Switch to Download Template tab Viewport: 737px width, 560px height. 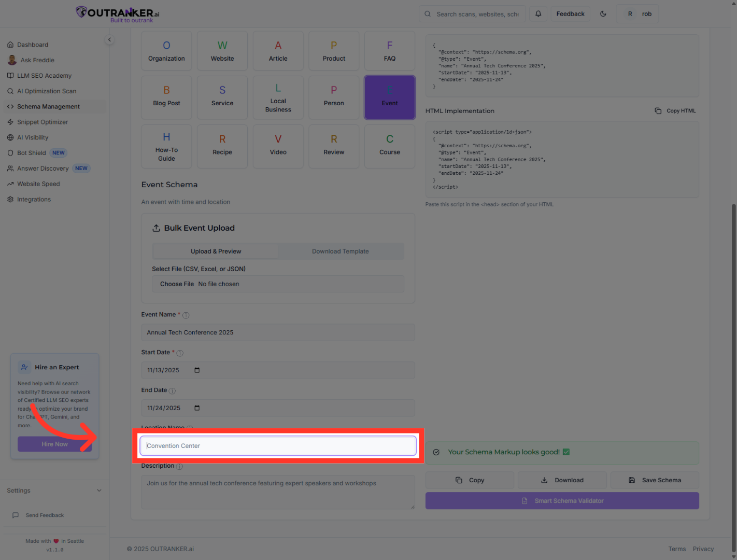tap(341, 251)
